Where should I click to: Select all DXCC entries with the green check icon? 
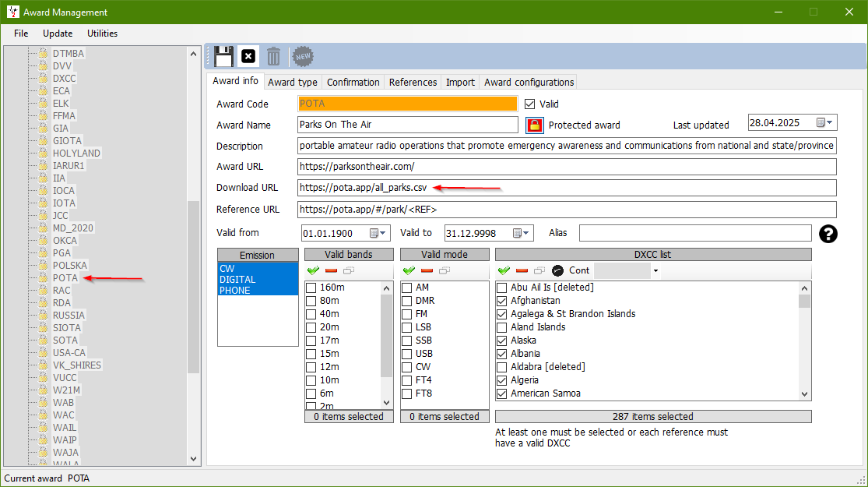click(x=504, y=270)
